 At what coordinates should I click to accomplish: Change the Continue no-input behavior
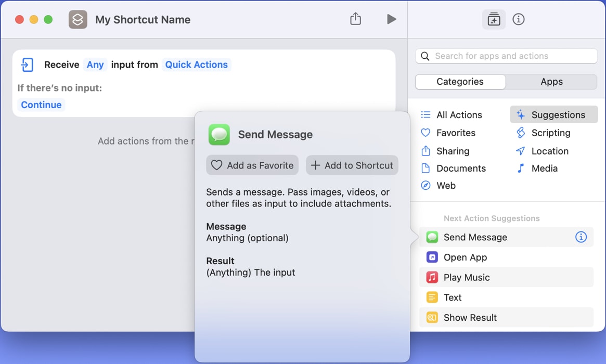click(41, 105)
